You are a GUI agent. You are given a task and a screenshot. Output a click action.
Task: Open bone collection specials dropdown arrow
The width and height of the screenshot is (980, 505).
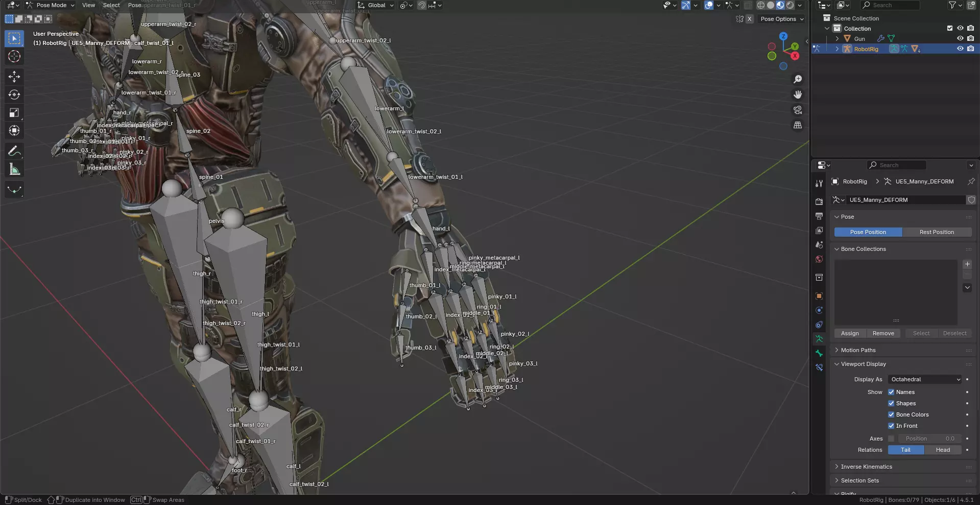click(x=967, y=288)
